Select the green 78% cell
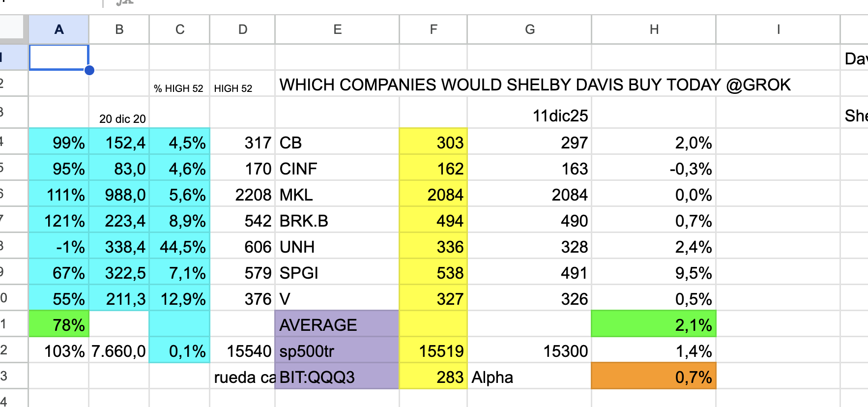Image resolution: width=868 pixels, height=407 pixels. (x=59, y=325)
